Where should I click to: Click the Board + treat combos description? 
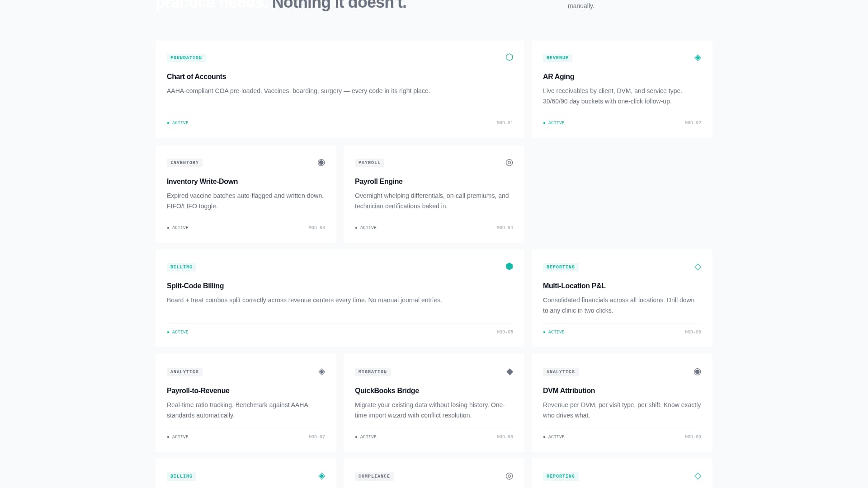pos(304,300)
